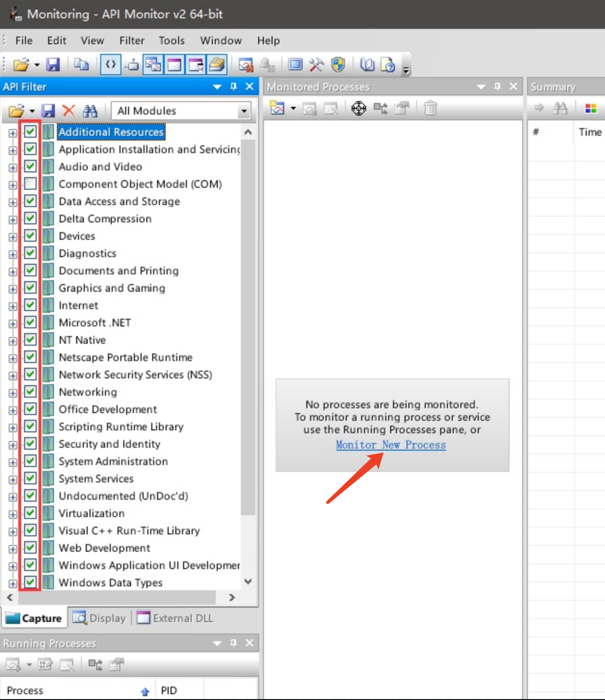The height and width of the screenshot is (700, 605).
Task: Click the Copy icon in main toolbar
Action: click(81, 65)
